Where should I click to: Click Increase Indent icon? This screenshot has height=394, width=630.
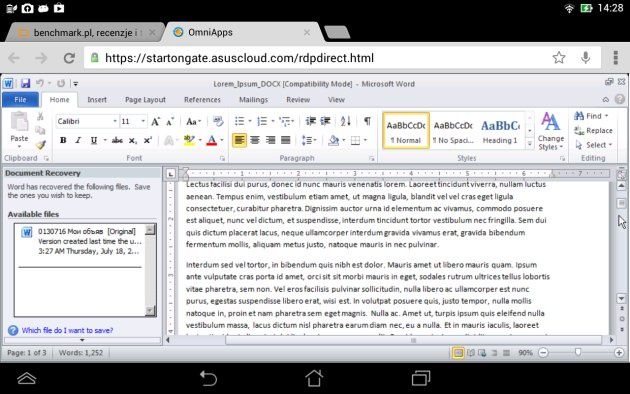point(325,121)
